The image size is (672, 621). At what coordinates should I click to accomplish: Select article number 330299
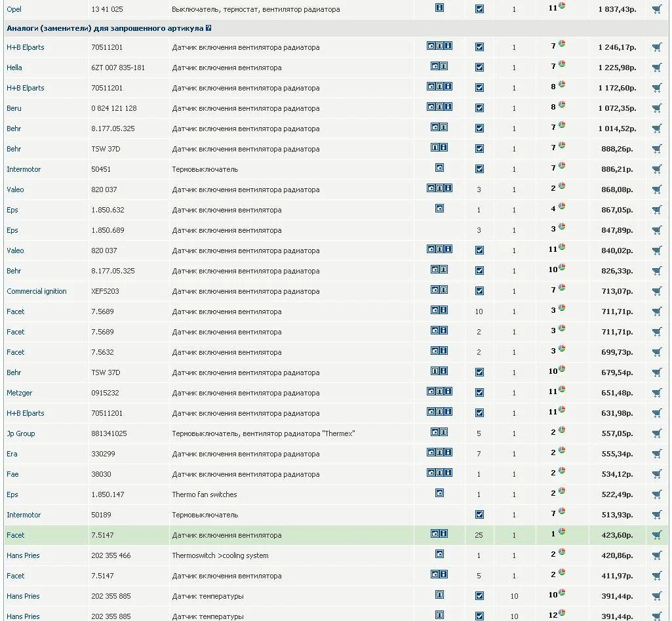coord(103,453)
